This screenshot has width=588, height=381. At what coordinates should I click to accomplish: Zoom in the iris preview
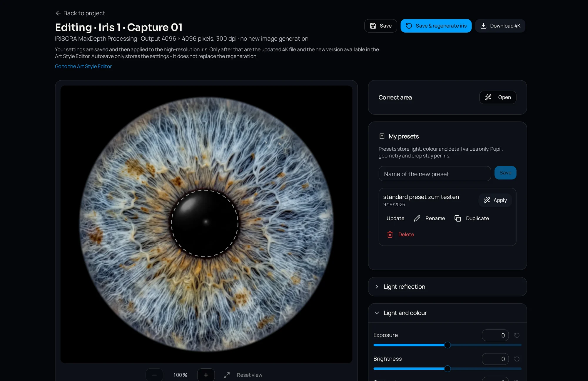click(206, 375)
